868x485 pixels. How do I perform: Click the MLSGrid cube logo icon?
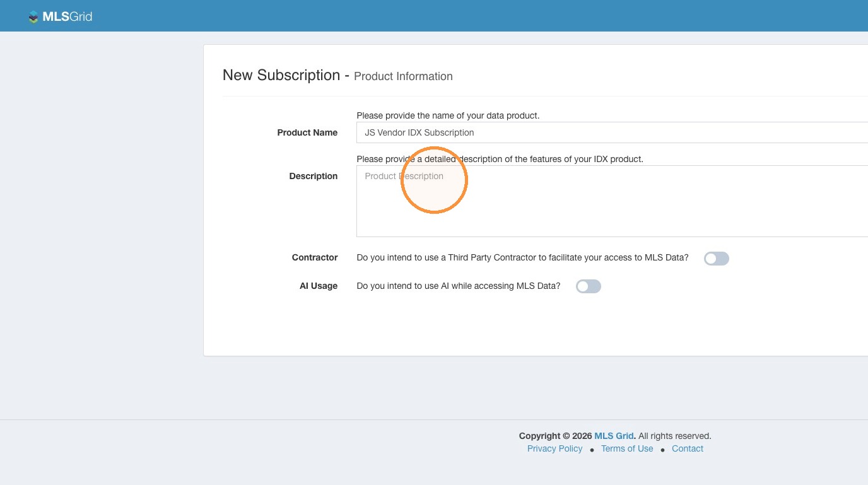point(33,17)
